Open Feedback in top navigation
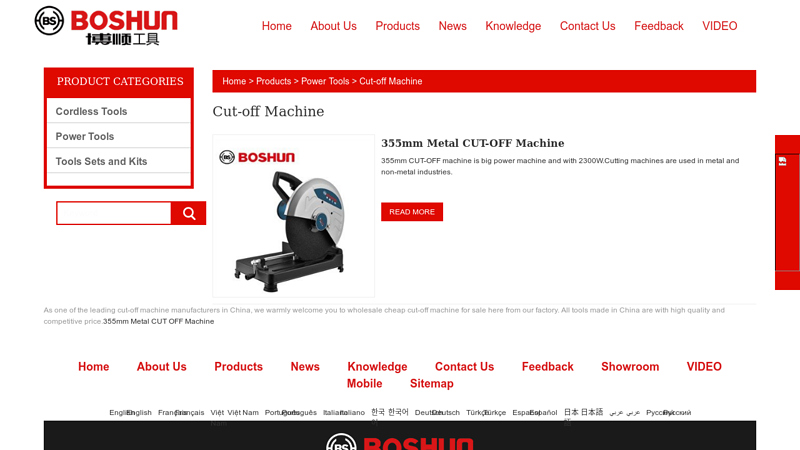This screenshot has height=450, width=800. (x=659, y=26)
